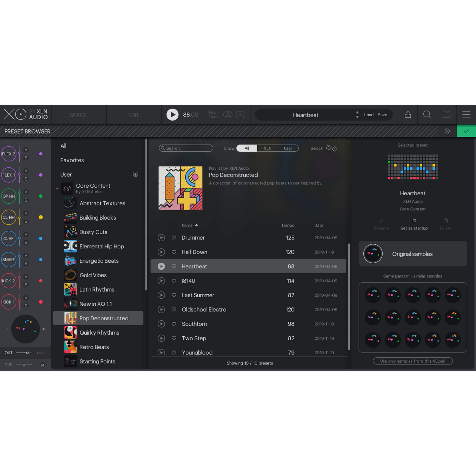Screen dimensions: 476x476
Task: Favorite the Heartbeat preset heart
Action: 174,266
